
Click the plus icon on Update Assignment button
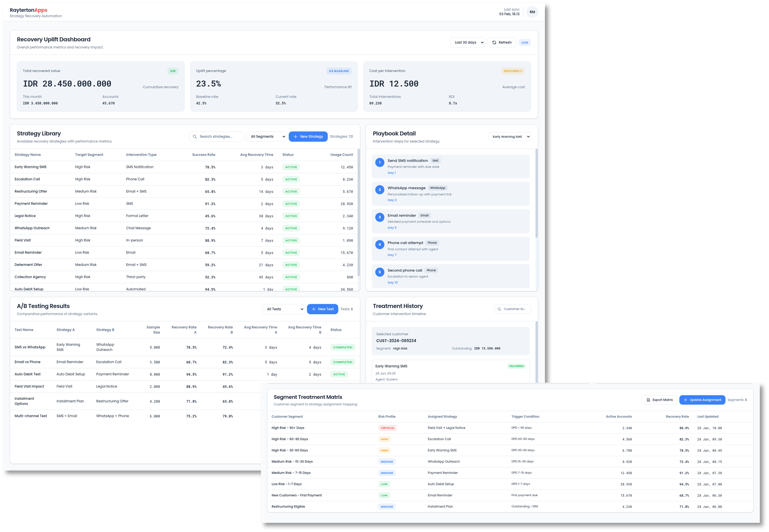tap(686, 400)
